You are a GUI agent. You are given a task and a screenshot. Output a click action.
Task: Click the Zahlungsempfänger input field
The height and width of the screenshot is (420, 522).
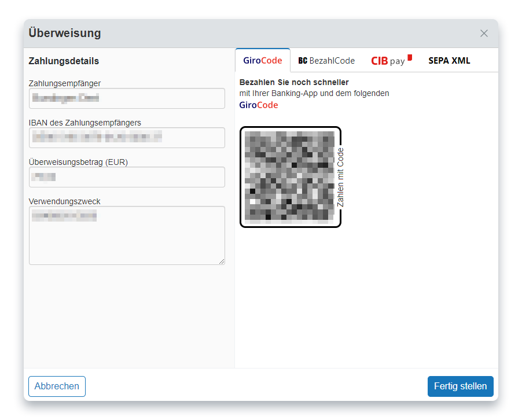click(127, 98)
